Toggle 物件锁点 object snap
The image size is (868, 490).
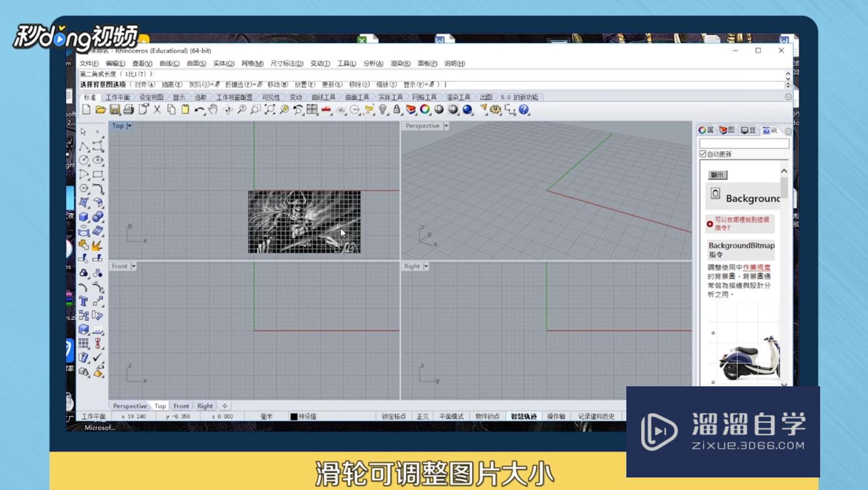pyautogui.click(x=487, y=416)
